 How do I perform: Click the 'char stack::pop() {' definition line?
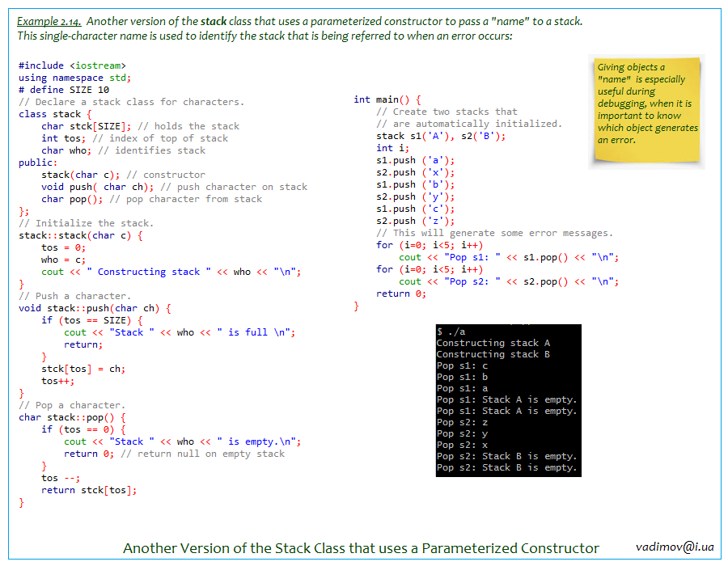(72, 417)
